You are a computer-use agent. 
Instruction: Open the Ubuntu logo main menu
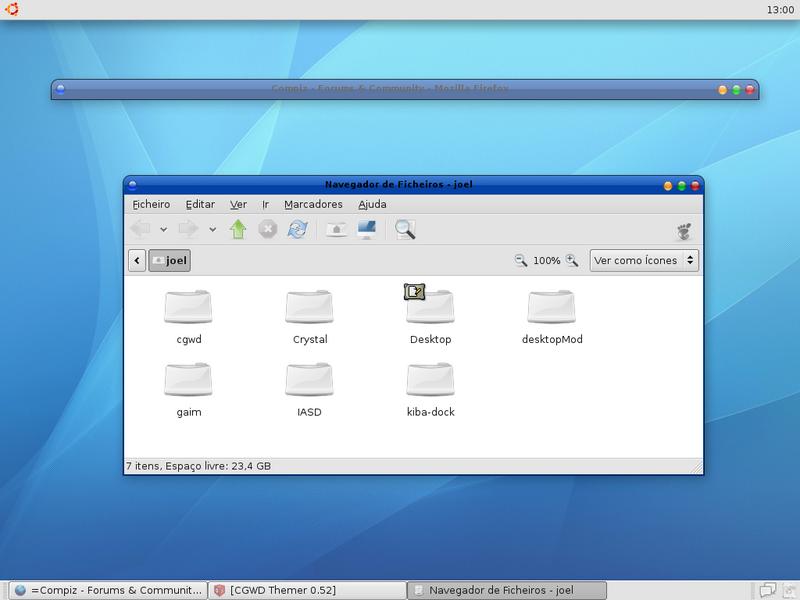pyautogui.click(x=12, y=9)
